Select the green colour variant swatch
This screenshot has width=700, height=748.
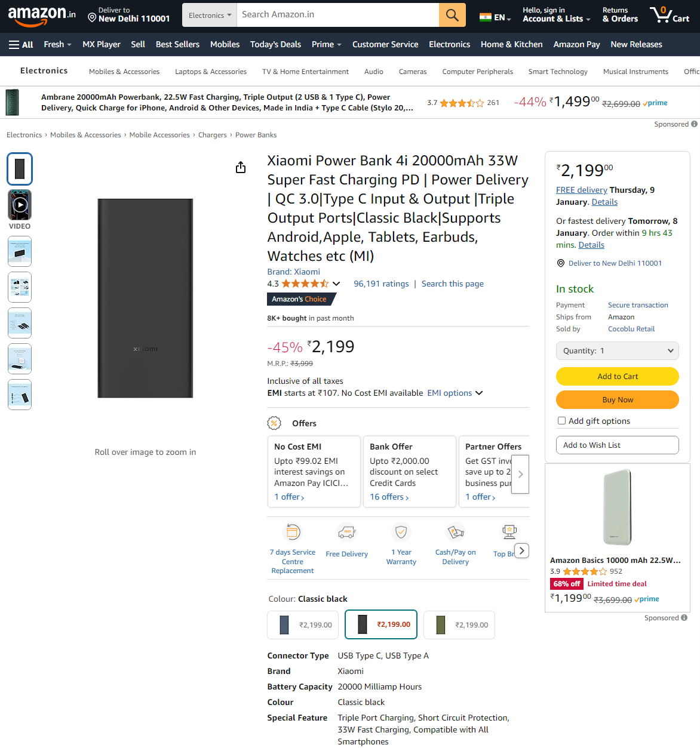459,625
